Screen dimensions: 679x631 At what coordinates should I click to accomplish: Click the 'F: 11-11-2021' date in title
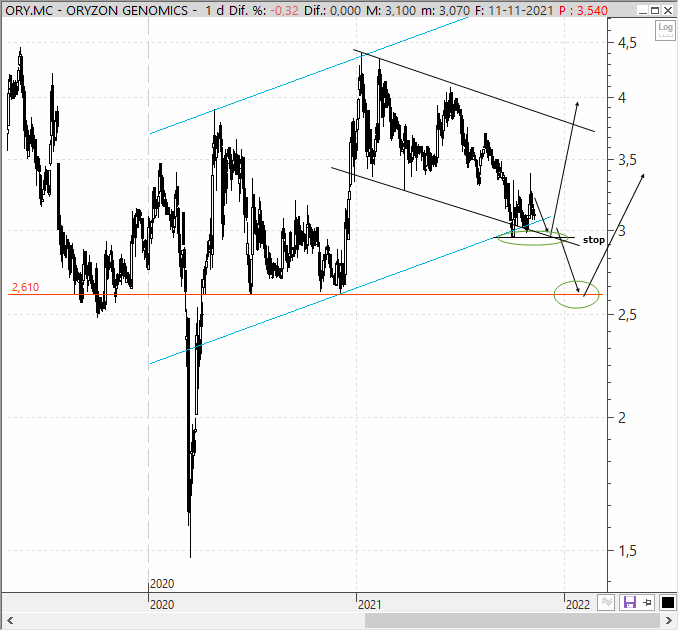[x=514, y=10]
